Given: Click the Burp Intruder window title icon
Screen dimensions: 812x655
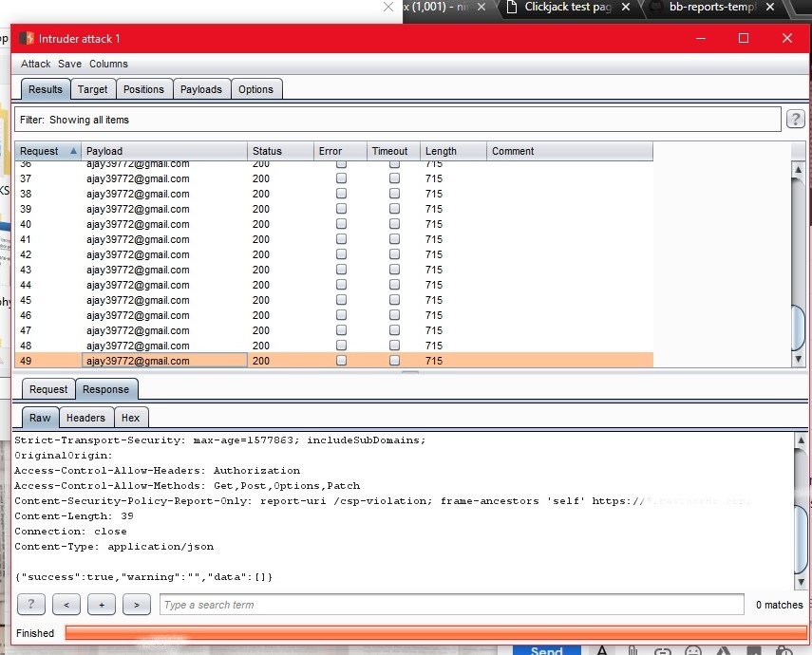Looking at the screenshot, I should pos(26,39).
